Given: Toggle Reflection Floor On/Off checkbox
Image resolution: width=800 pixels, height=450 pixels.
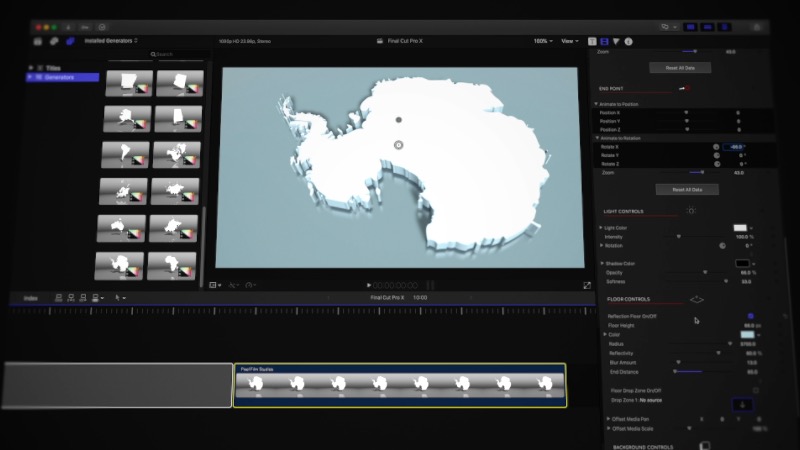Looking at the screenshot, I should pos(751,316).
